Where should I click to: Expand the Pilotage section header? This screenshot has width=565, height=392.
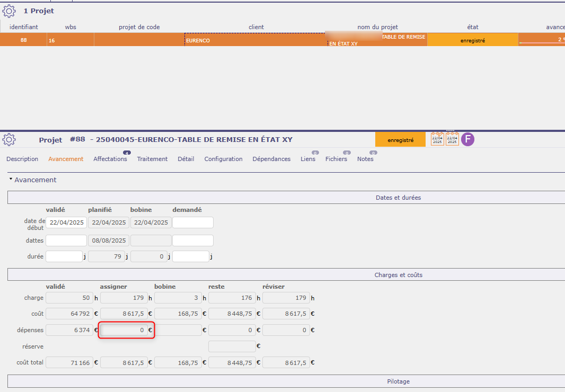pos(398,381)
